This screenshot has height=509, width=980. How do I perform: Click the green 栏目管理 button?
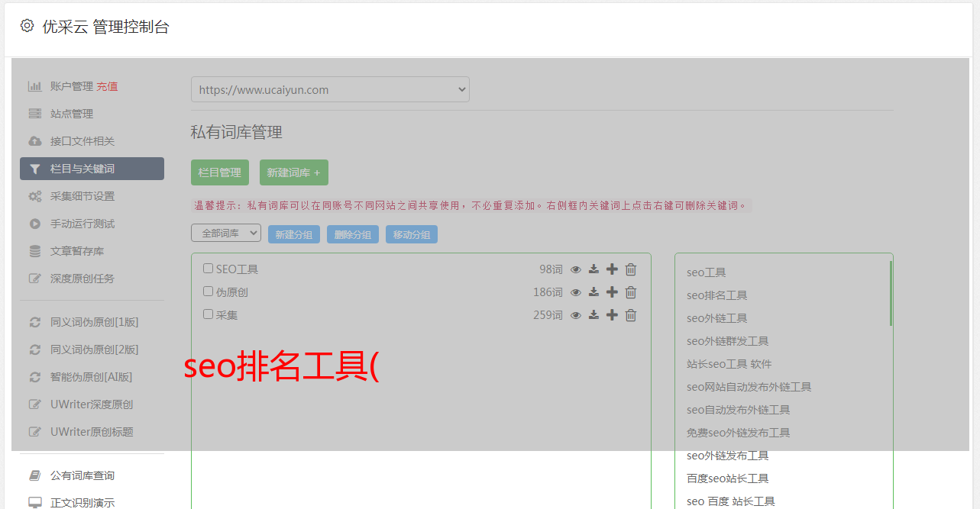point(220,172)
